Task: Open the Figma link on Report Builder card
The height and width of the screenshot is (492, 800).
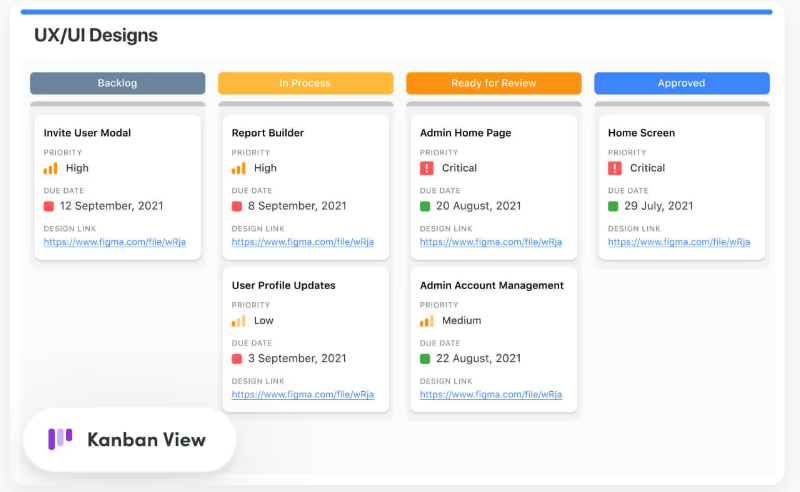Action: pos(303,242)
